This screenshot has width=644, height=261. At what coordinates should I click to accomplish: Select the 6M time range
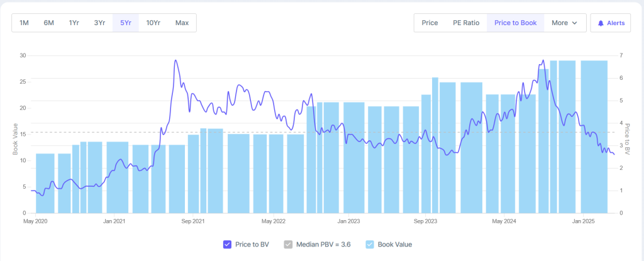point(48,23)
